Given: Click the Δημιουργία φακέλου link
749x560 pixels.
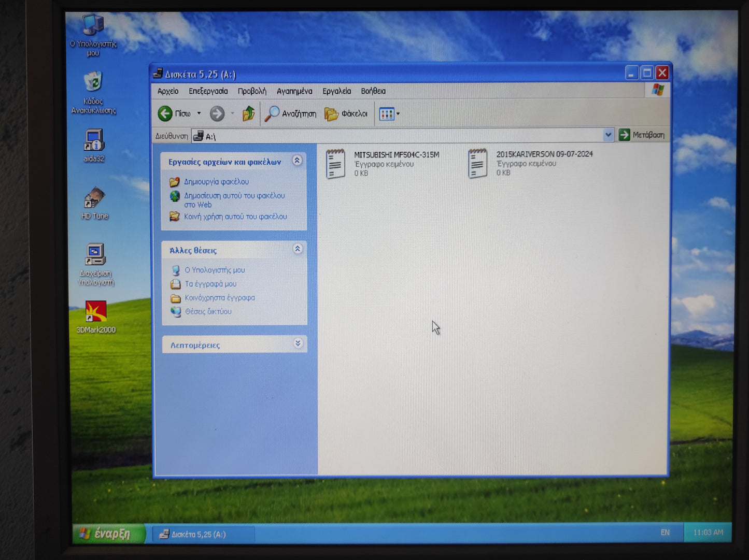Looking at the screenshot, I should tap(216, 182).
